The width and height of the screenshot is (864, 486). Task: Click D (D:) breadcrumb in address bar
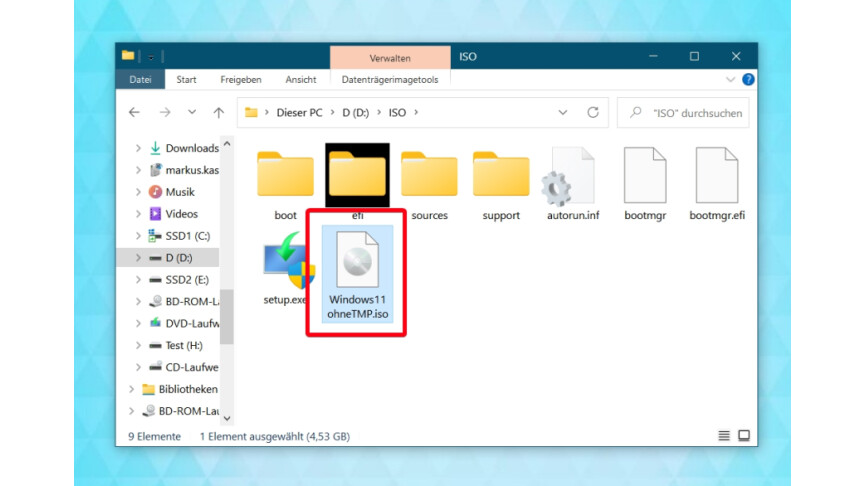pyautogui.click(x=355, y=112)
